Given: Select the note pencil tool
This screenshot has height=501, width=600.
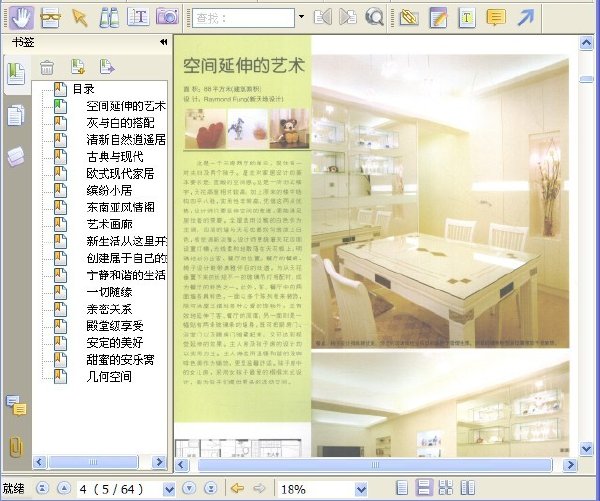Looking at the screenshot, I should pos(438,18).
